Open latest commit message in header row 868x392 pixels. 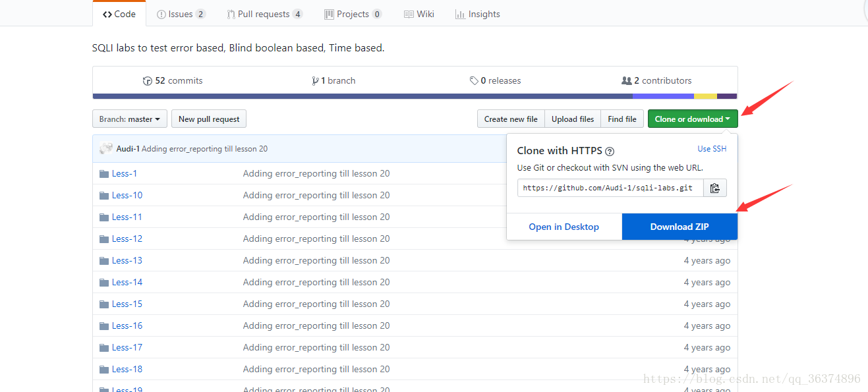204,149
